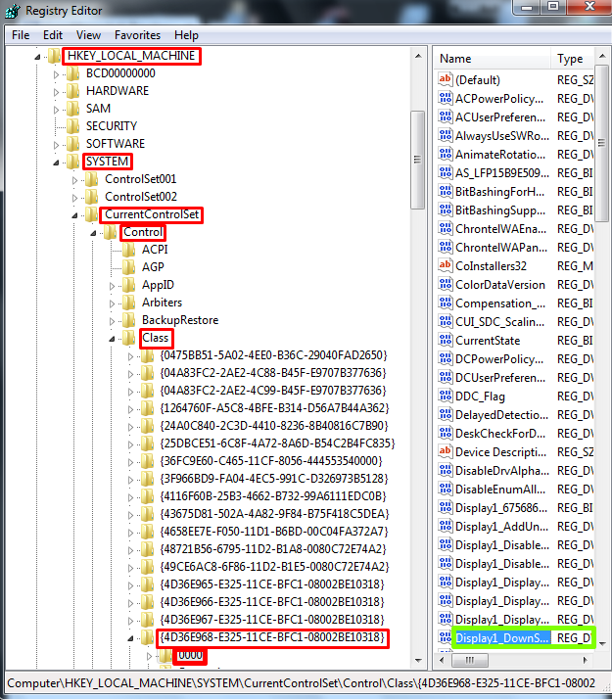Viewport: 612px width, 700px height.
Task: Select the {36FC9E60-C465-11CF-8056-444553540000} key
Action: click(271, 461)
